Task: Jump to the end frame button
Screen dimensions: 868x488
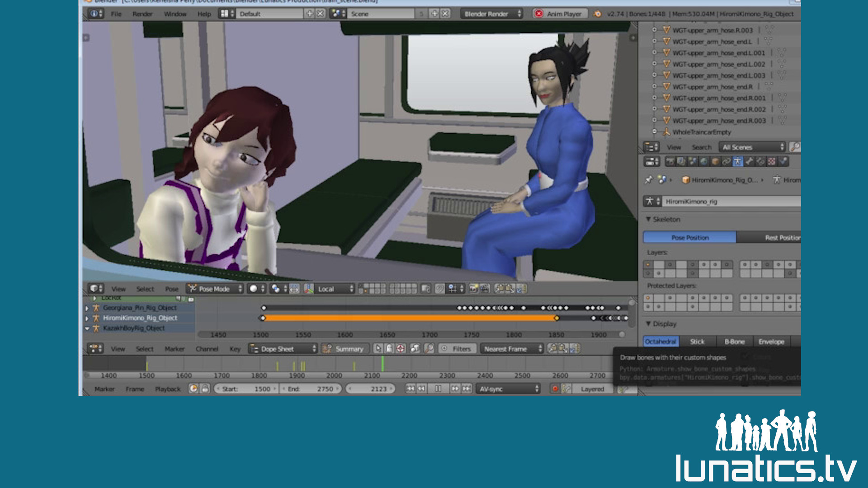Action: coord(467,389)
